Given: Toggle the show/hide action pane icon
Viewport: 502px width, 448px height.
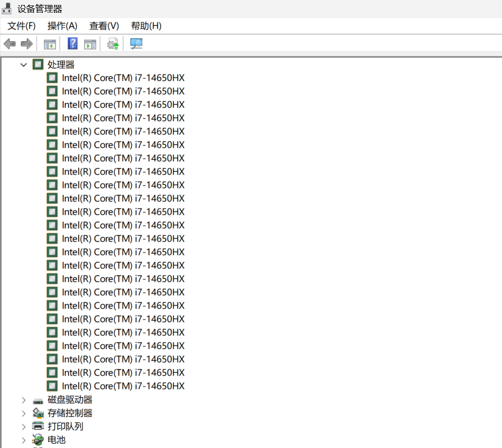Looking at the screenshot, I should point(90,45).
